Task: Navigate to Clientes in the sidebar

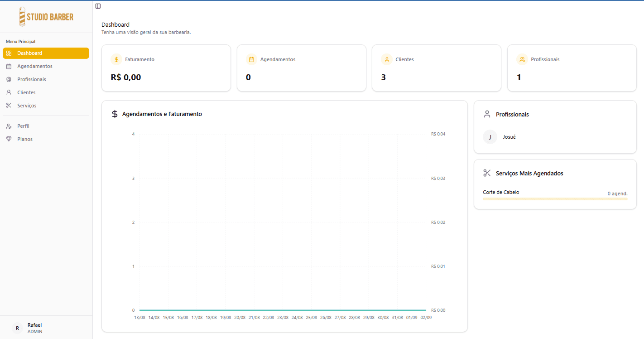Action: click(26, 92)
